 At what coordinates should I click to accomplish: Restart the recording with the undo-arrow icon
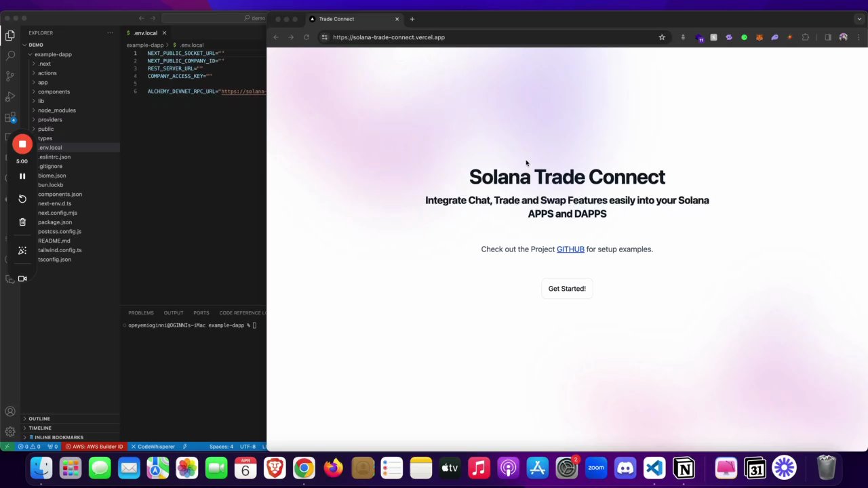[22, 199]
